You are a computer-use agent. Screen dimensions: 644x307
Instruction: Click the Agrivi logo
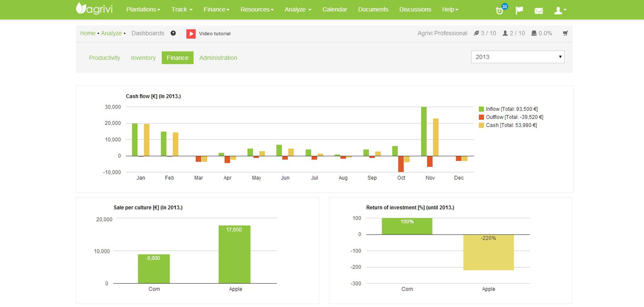(x=94, y=9)
